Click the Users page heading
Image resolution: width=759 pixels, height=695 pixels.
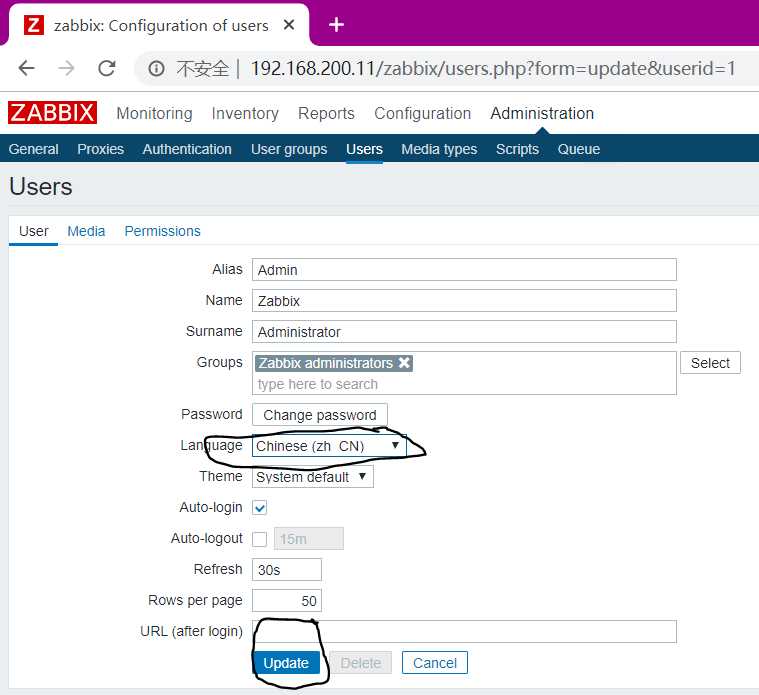click(41, 186)
